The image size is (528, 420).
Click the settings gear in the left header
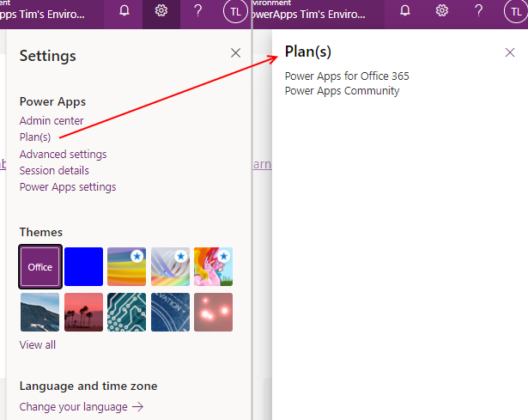click(161, 11)
